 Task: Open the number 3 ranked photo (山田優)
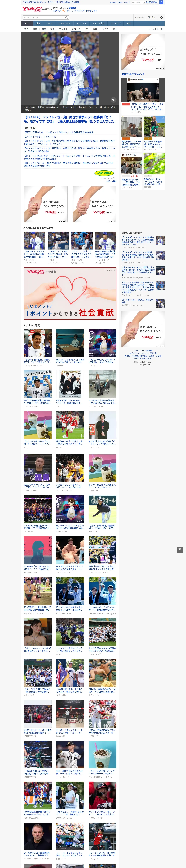(x=154, y=126)
